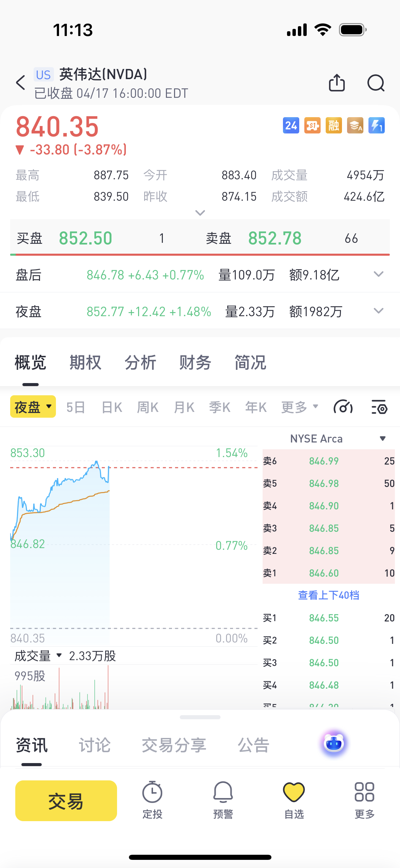Select 周K chart

tap(148, 407)
